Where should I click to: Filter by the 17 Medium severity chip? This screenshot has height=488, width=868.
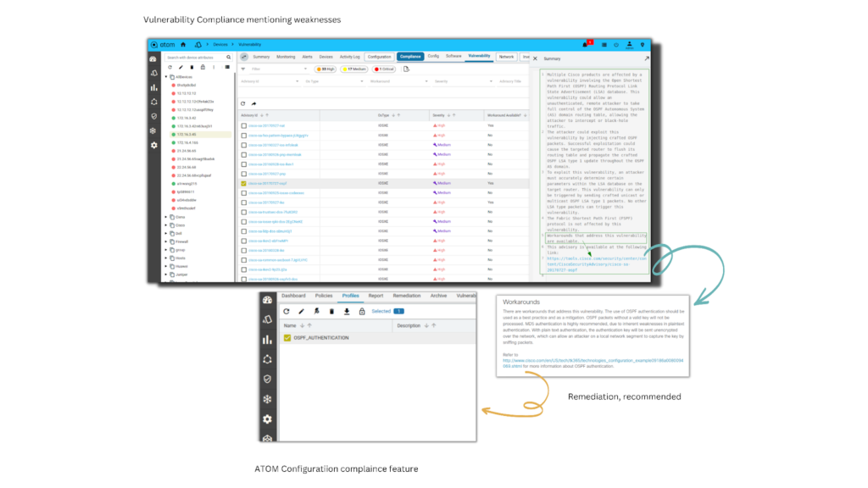[x=354, y=69]
